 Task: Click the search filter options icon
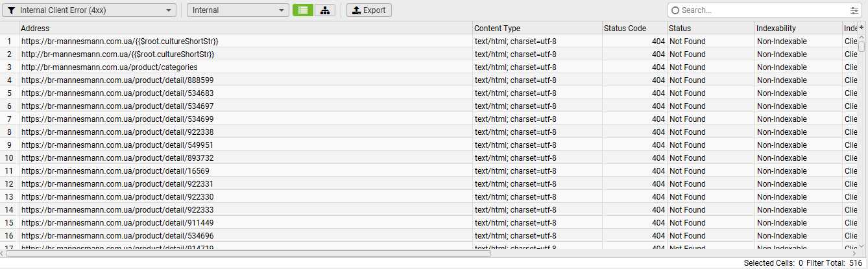(x=854, y=10)
